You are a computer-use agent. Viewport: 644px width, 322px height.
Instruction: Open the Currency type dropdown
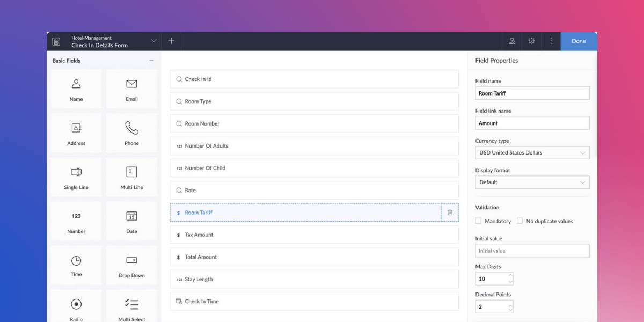(x=532, y=153)
